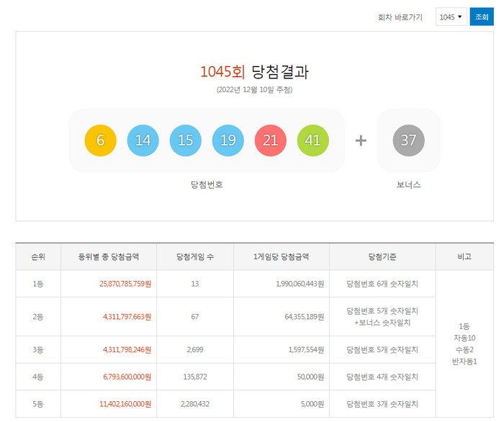Click the 2등 rank cell
The width and height of the screenshot is (504, 422).
click(38, 317)
